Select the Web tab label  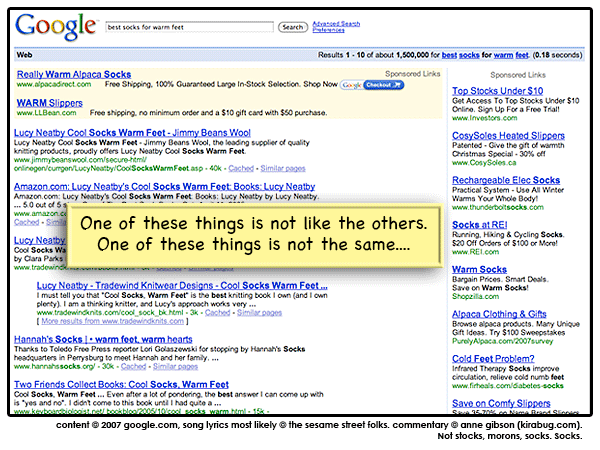24,55
